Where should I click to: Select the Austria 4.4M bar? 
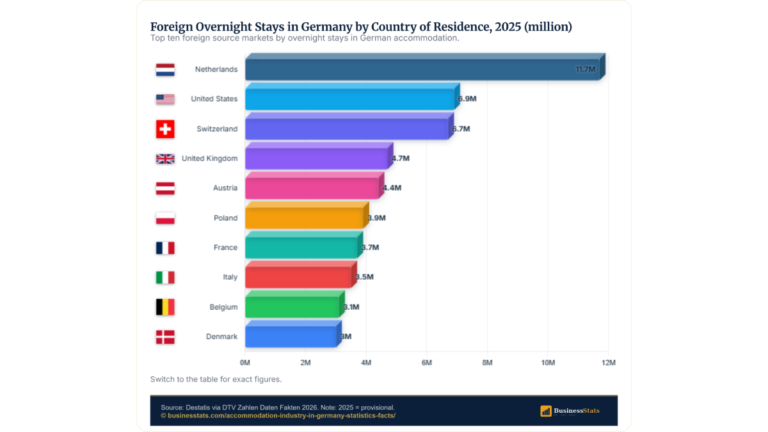pyautogui.click(x=314, y=186)
